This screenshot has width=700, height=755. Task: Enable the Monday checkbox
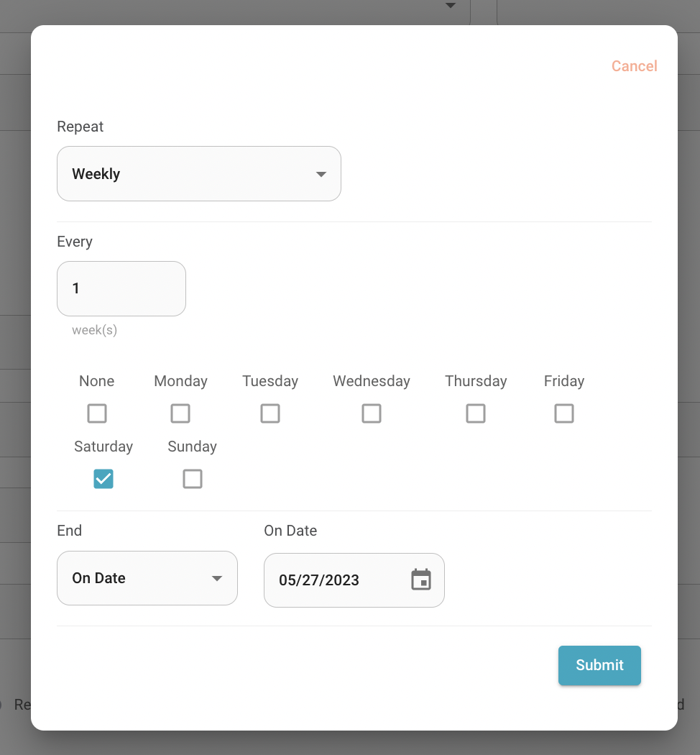pyautogui.click(x=180, y=413)
